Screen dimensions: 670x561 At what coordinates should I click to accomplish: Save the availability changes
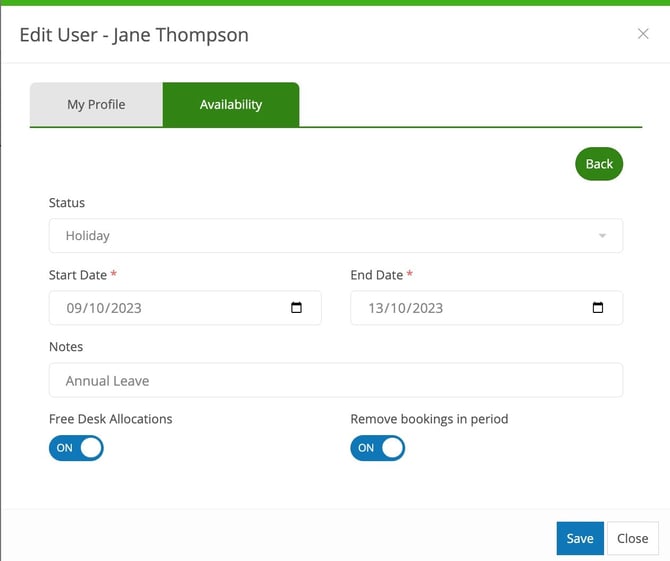580,538
